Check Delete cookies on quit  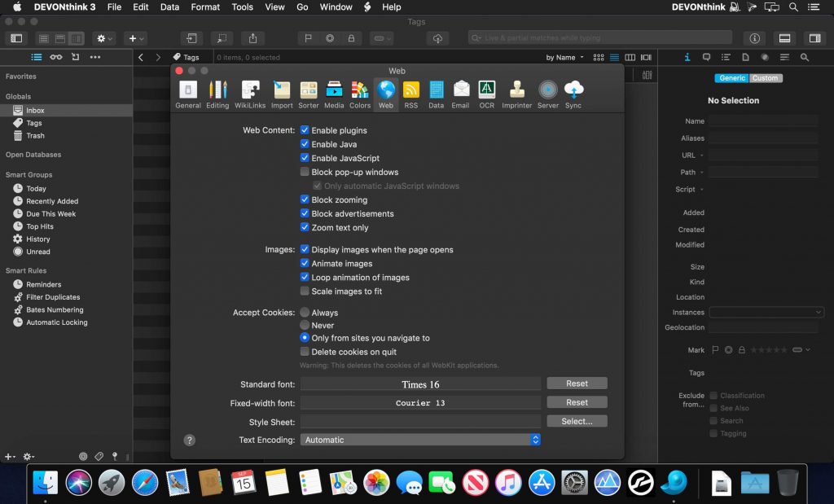click(x=305, y=352)
